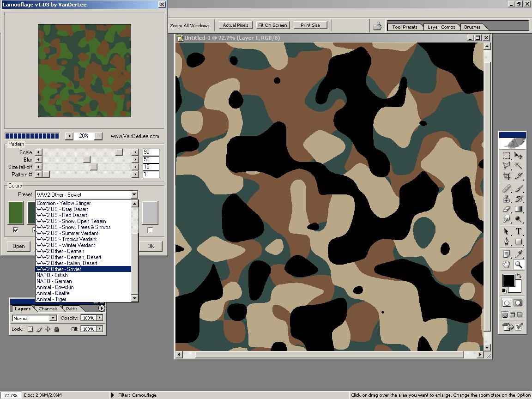Pick the Eyedropper tool
Image resolution: width=532 pixels, height=399 pixels.
(519, 254)
